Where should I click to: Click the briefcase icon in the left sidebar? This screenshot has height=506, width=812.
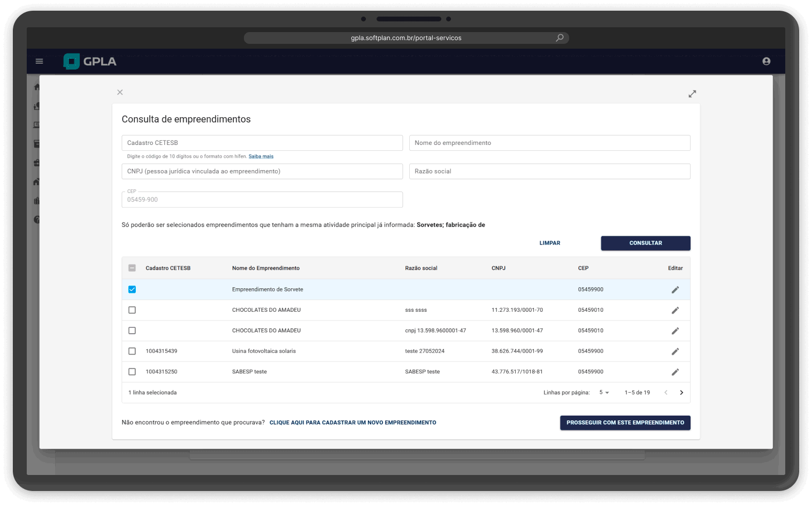[36, 162]
